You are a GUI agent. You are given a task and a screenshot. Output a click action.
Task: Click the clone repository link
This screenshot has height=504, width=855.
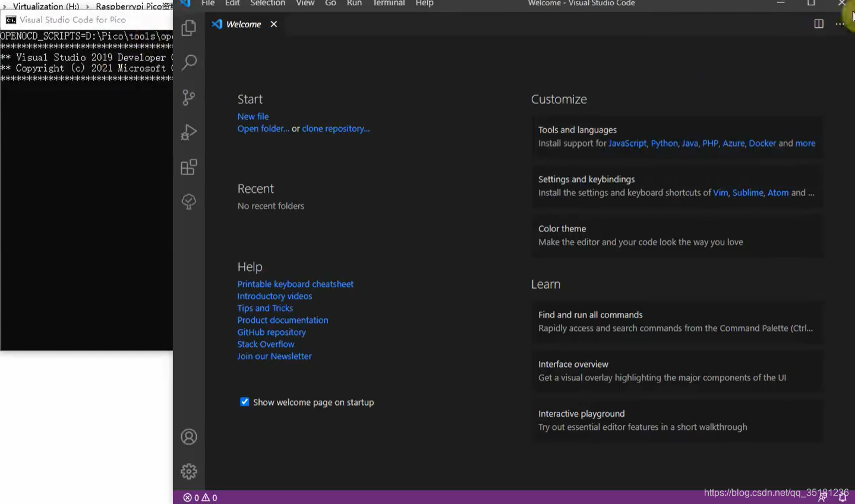pyautogui.click(x=336, y=128)
